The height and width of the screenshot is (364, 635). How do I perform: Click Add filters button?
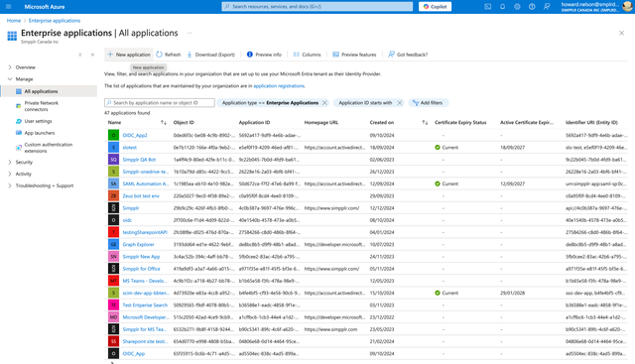click(x=429, y=103)
